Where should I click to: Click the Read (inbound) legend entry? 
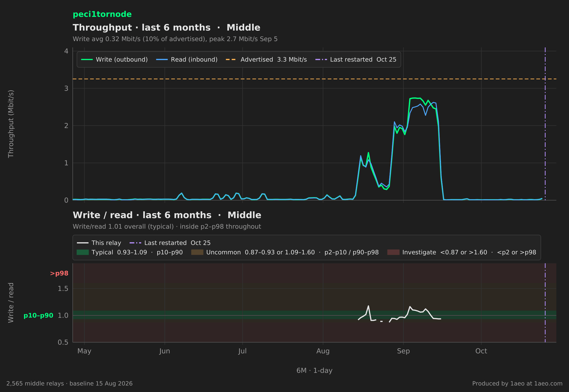click(x=187, y=60)
